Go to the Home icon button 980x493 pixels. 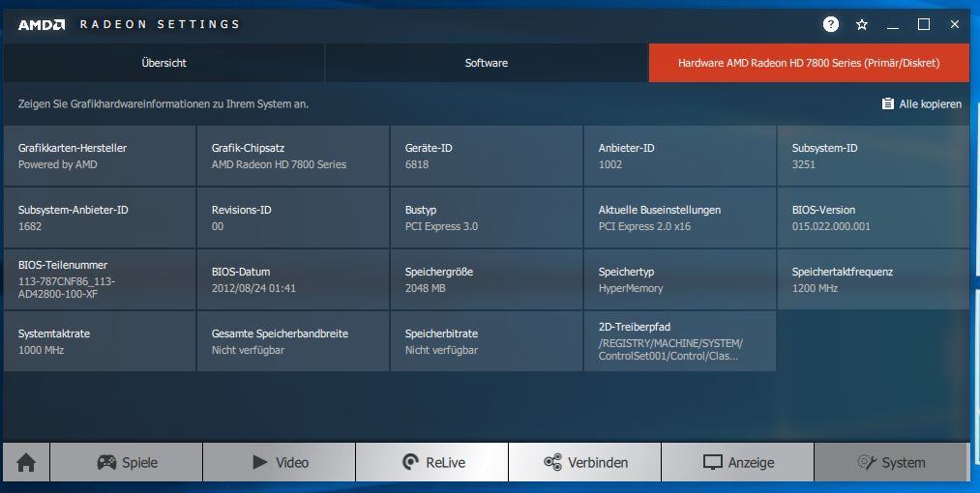coord(26,462)
